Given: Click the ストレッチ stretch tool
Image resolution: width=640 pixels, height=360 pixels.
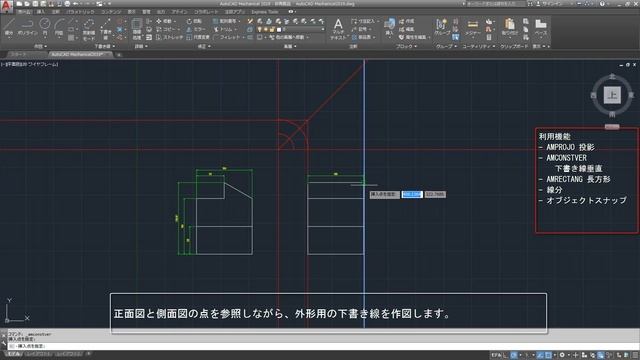Looking at the screenshot, I should point(169,37).
